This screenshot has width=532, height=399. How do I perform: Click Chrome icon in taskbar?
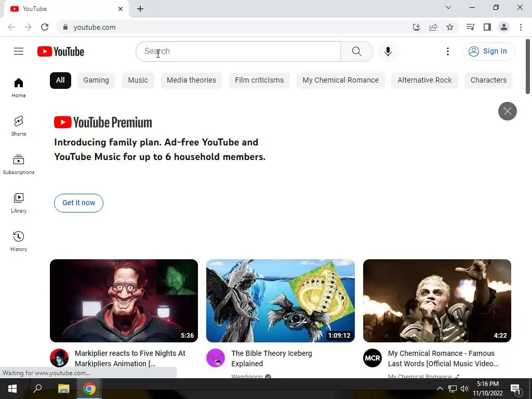(x=89, y=389)
